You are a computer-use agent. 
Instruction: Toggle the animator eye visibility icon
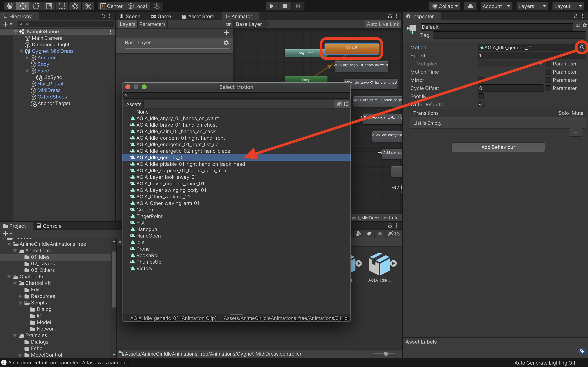(228, 24)
